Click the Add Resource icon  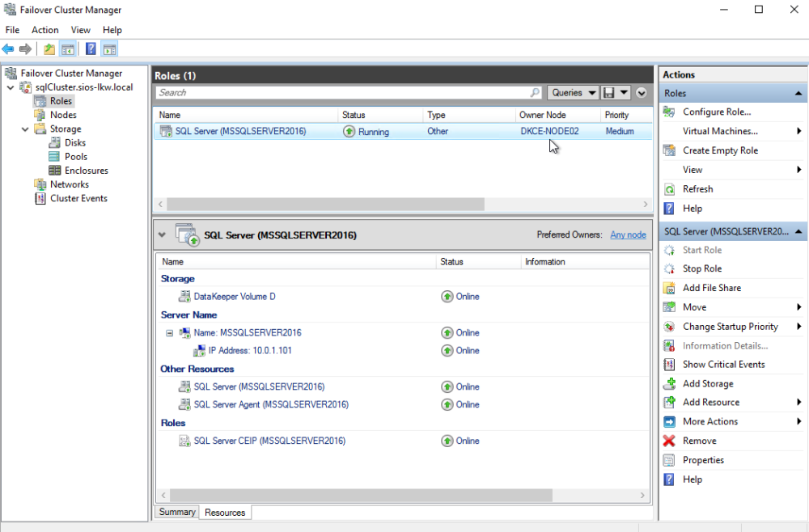pyautogui.click(x=669, y=402)
